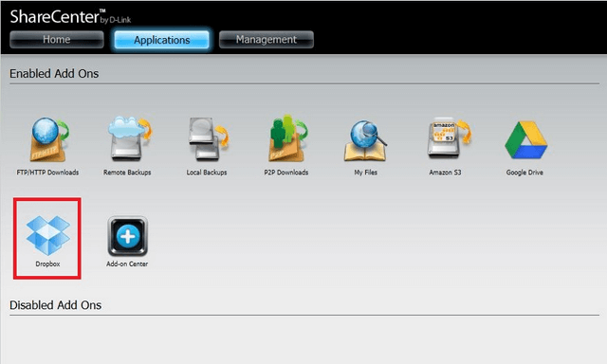Open the Google Drive triangle icon

pyautogui.click(x=525, y=140)
